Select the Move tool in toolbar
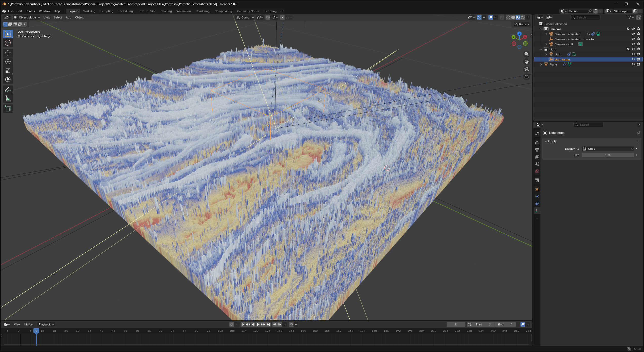This screenshot has height=352, width=644. click(x=8, y=53)
